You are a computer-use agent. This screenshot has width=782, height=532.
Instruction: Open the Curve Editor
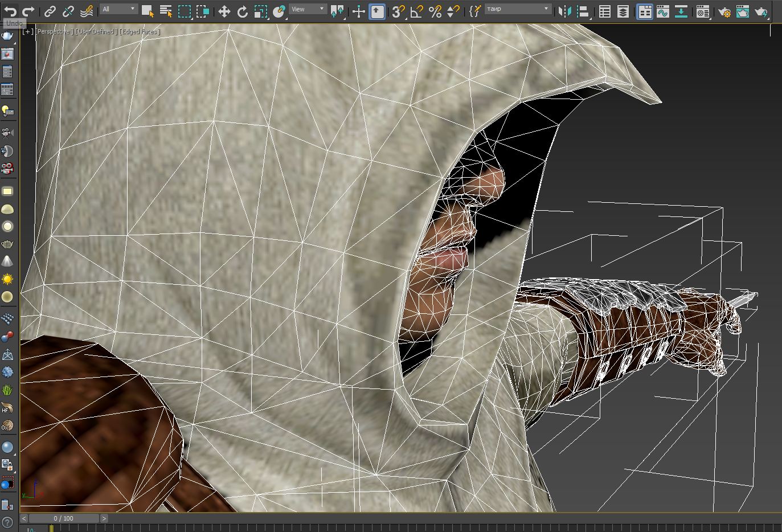(662, 11)
